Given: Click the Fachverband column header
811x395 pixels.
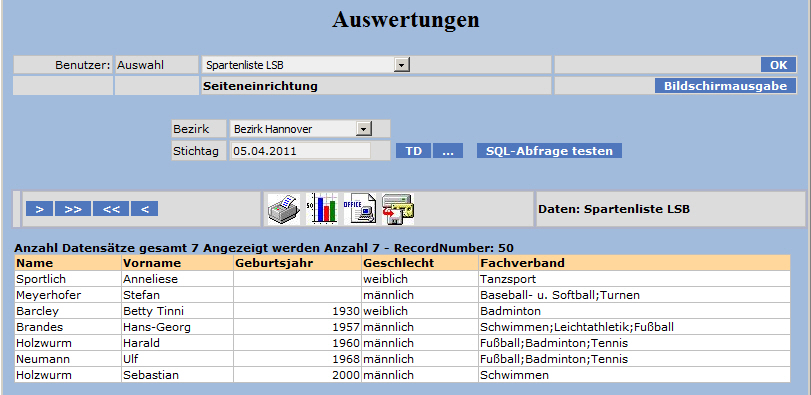Looking at the screenshot, I should pyautogui.click(x=635, y=263).
